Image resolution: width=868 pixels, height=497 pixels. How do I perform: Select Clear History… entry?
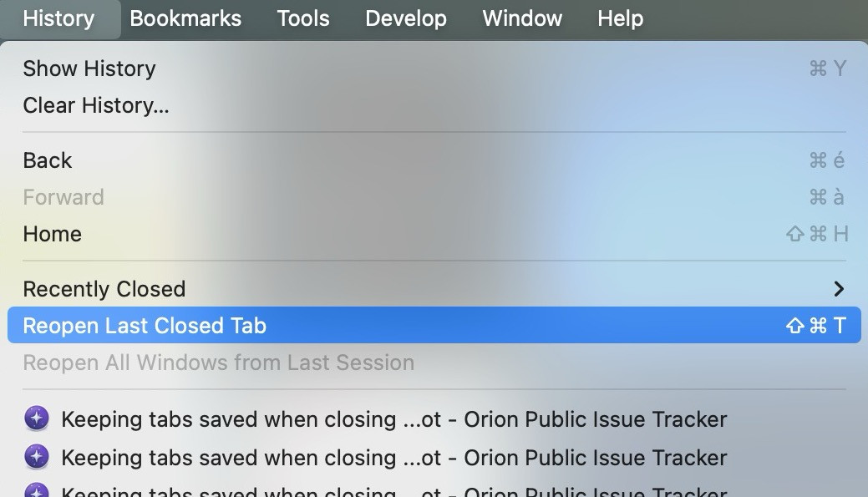tap(96, 105)
